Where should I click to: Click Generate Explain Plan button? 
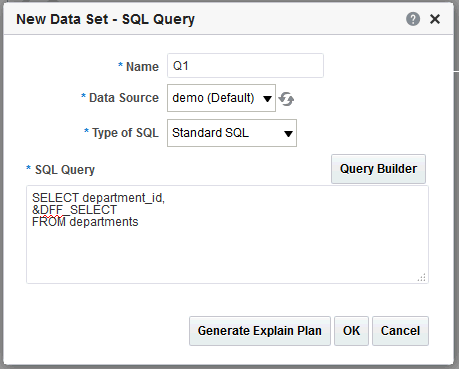click(260, 331)
